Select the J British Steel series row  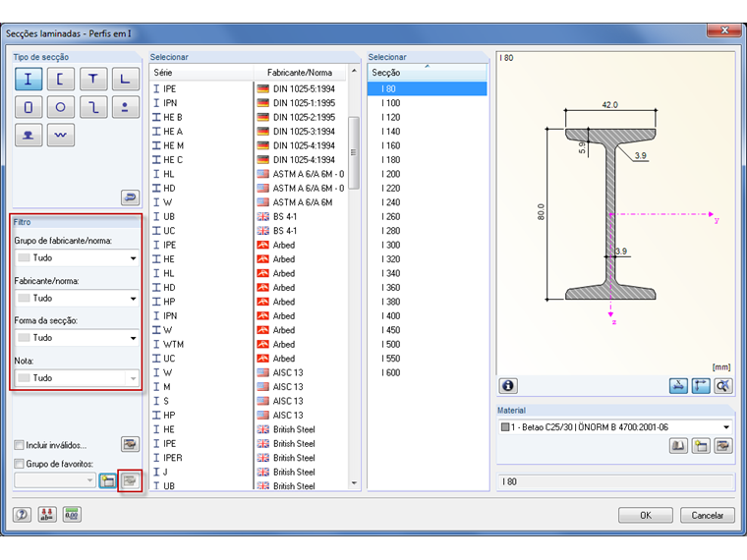point(249,472)
